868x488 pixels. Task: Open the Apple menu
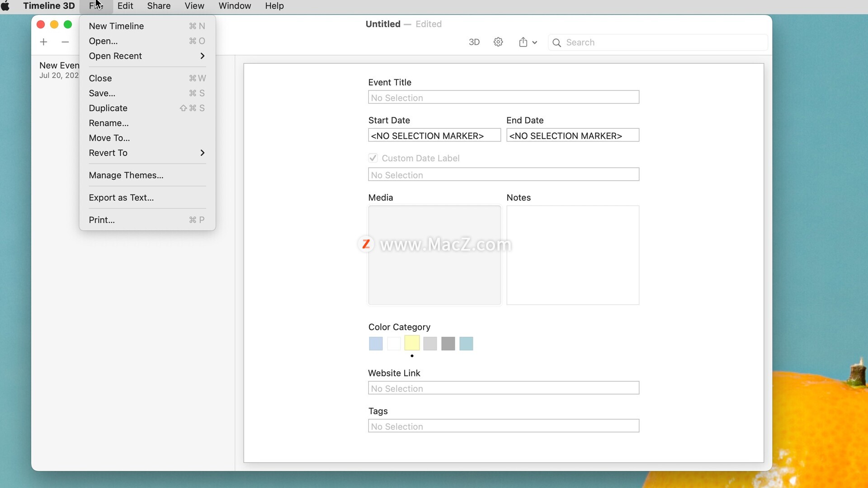(x=5, y=6)
